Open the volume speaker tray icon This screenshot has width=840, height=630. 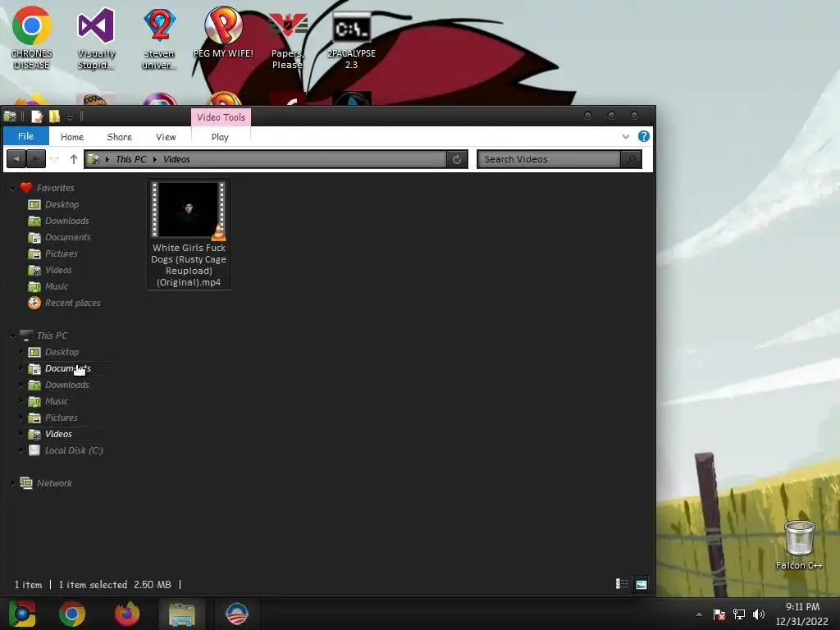[x=759, y=614]
